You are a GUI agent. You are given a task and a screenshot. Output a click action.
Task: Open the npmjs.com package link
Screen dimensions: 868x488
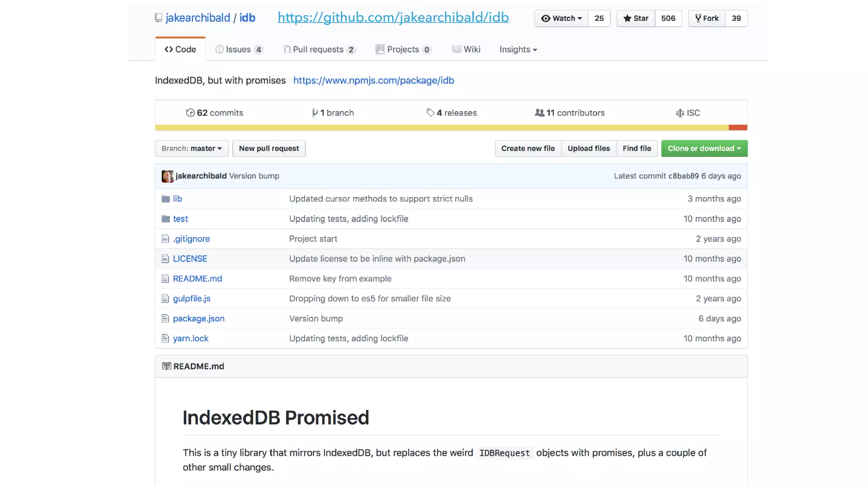click(x=373, y=80)
